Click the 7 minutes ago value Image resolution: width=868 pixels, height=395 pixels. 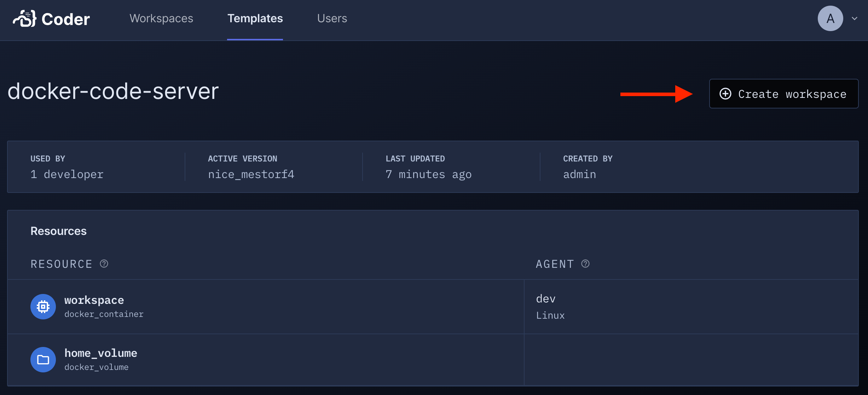pyautogui.click(x=429, y=174)
